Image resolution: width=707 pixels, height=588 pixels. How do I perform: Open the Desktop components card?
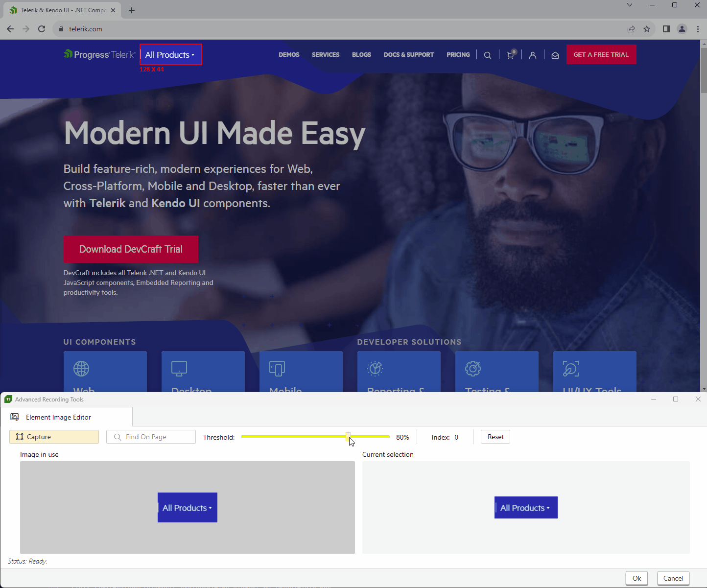click(203, 372)
